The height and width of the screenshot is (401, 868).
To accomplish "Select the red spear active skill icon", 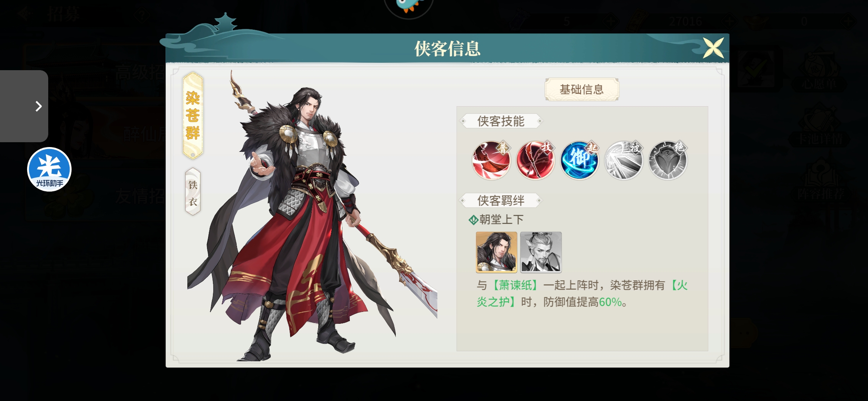I will pos(535,160).
